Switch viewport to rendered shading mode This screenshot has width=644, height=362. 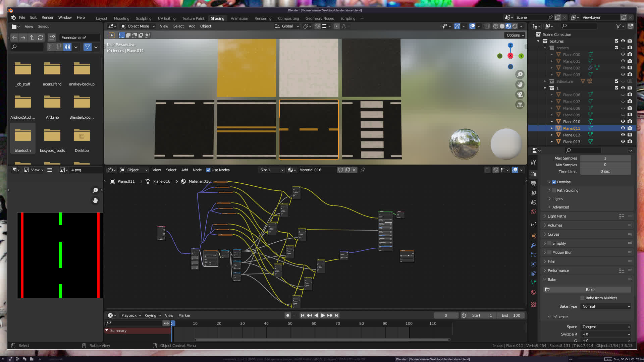[x=515, y=26]
